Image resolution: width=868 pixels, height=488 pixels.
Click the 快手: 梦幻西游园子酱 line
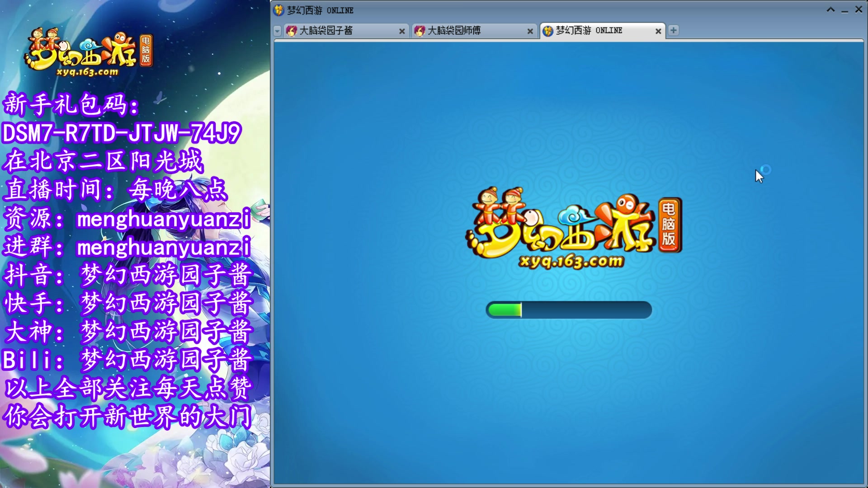point(128,303)
